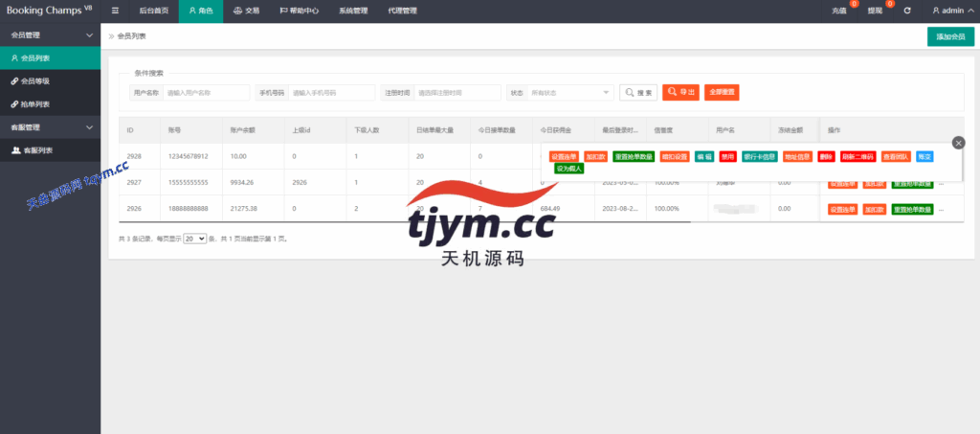The width and height of the screenshot is (980, 434).
Task: Open more actions ellipsis for row 2927
Action: pyautogui.click(x=942, y=184)
